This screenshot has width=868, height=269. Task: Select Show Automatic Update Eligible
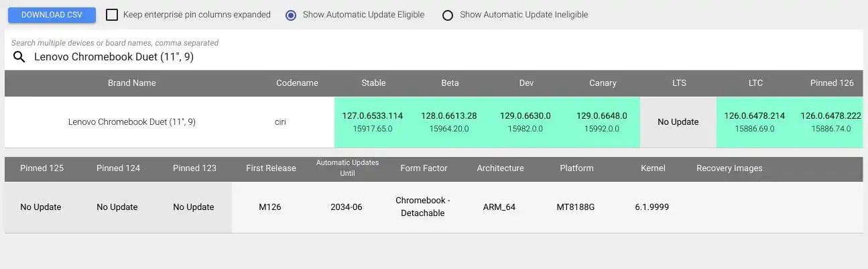(x=291, y=15)
